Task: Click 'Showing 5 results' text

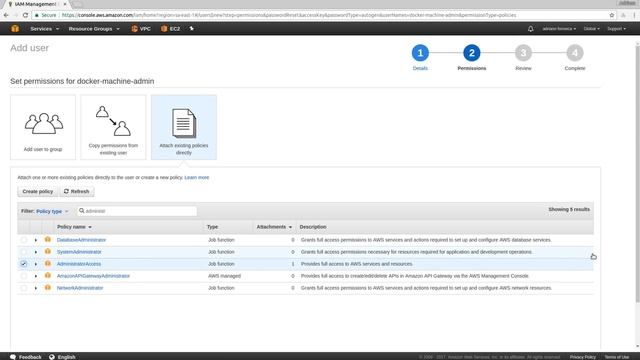Action: [x=569, y=209]
